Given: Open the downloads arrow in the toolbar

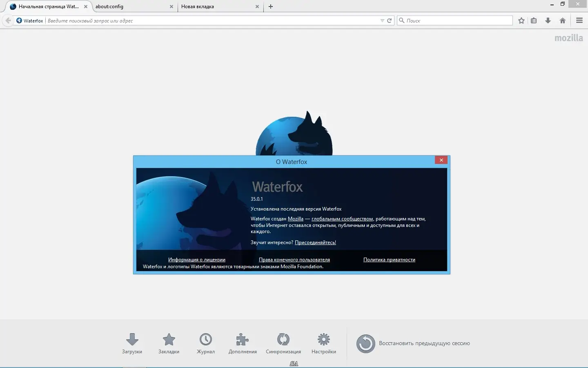Looking at the screenshot, I should pos(548,20).
